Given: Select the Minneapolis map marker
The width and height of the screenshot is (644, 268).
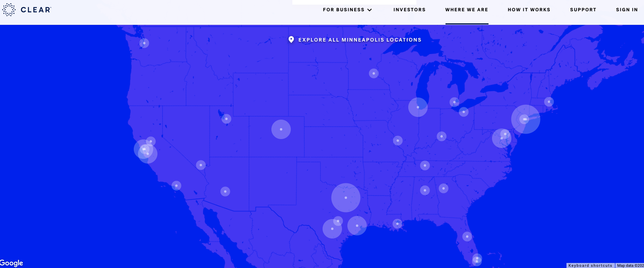Looking at the screenshot, I should (x=374, y=73).
